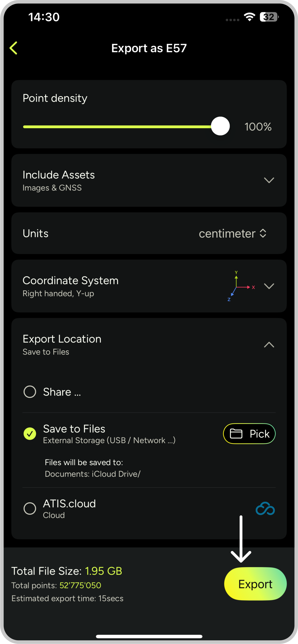Tap the green back chevron icon
Image resolution: width=298 pixels, height=644 pixels.
(x=13, y=48)
